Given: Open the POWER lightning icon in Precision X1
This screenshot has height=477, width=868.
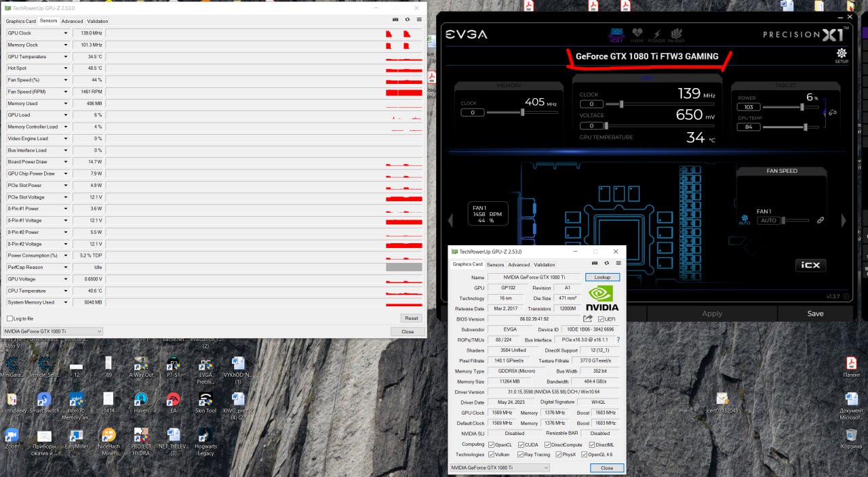Looking at the screenshot, I should (x=656, y=35).
